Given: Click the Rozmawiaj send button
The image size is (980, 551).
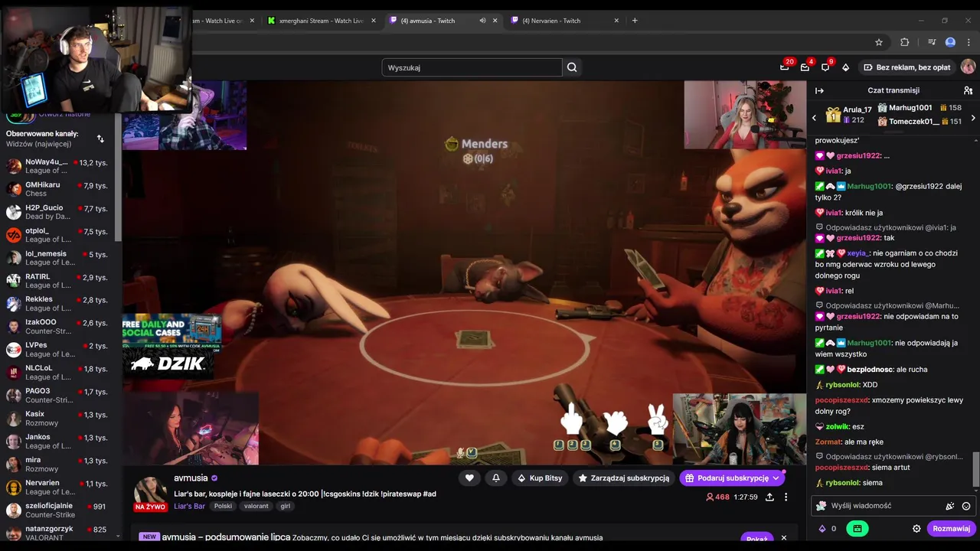Looking at the screenshot, I should [951, 529].
